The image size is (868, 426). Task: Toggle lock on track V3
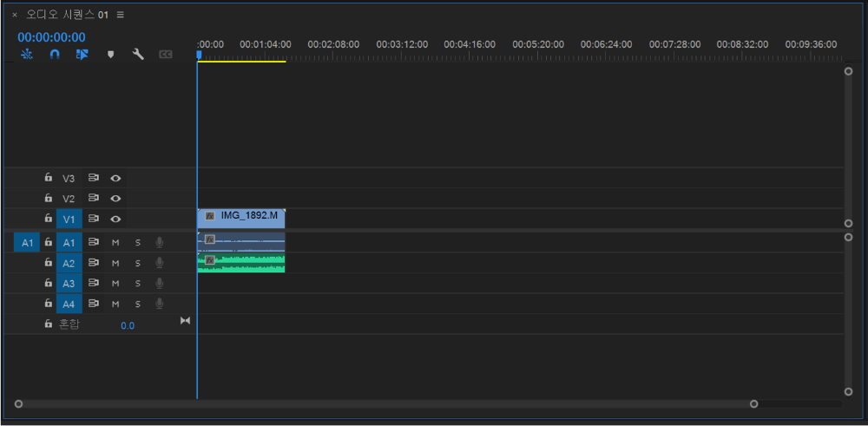[x=49, y=178]
